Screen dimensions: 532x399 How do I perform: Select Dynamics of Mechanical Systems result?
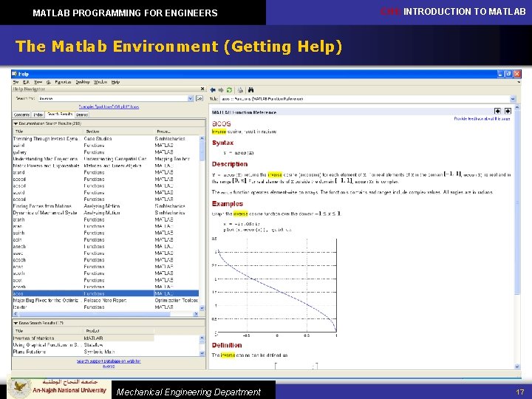[x=106, y=213]
